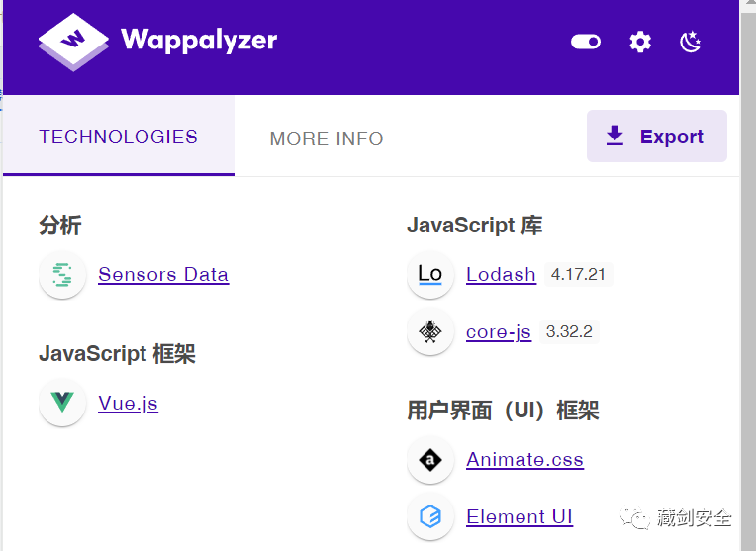The width and height of the screenshot is (756, 551).
Task: Click the Lodash version 4.17.21 badge
Action: click(578, 274)
